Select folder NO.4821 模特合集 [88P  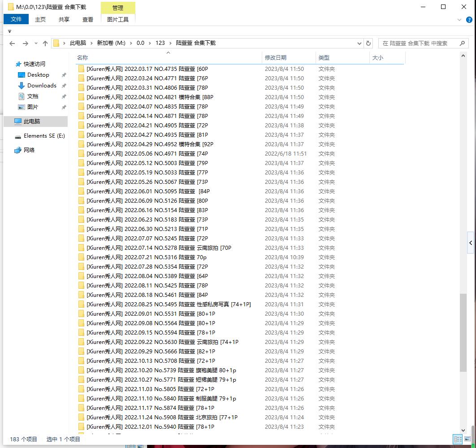(150, 97)
